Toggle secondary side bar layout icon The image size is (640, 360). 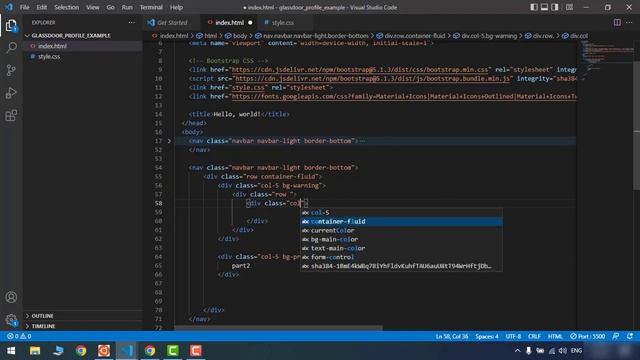[555, 7]
